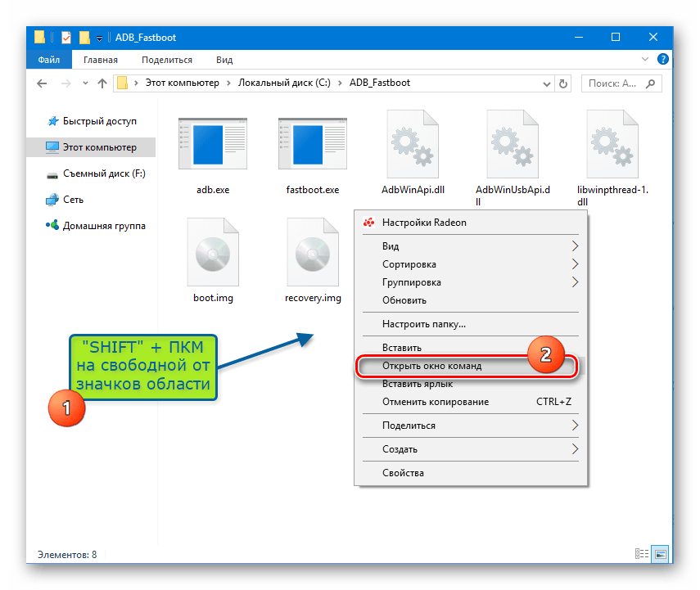
Task: Select the recovery.img disc image icon
Action: click(x=313, y=252)
